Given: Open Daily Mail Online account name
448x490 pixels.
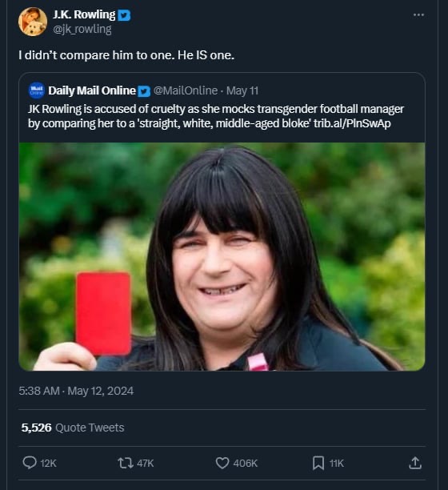Looking at the screenshot, I should [92, 90].
